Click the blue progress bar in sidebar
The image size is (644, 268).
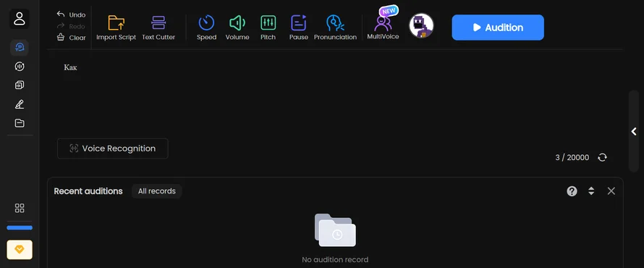click(x=20, y=227)
